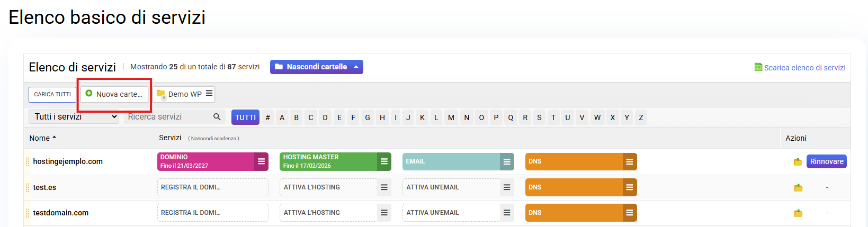Image resolution: width=868 pixels, height=227 pixels.
Task: Expand test.es ATTIVA L'HOSTING menu
Action: point(384,187)
